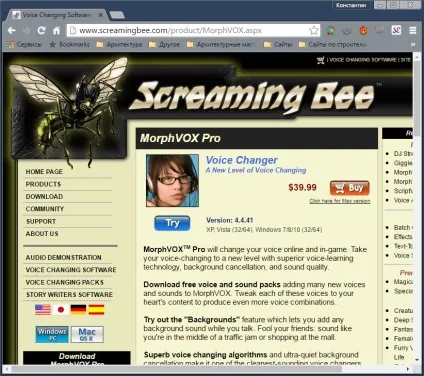This screenshot has height=376, width=424.
Task: Click the horizontal page scrollbar
Action: 177,369
